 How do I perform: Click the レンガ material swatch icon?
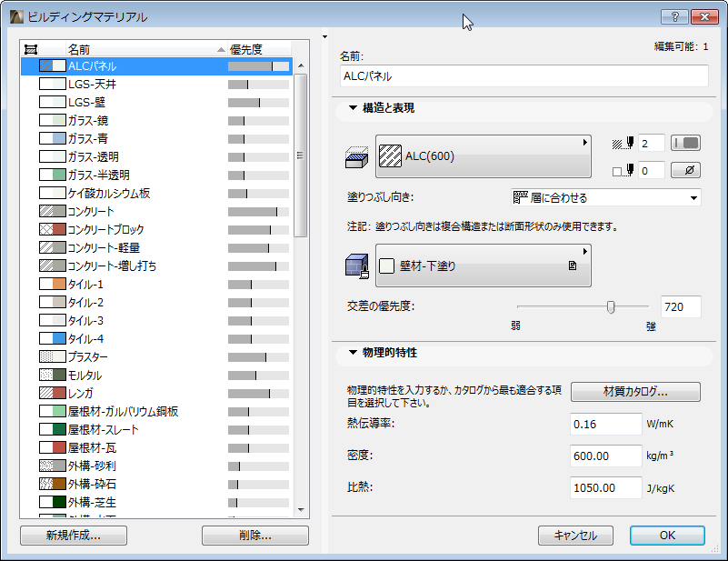[53, 393]
